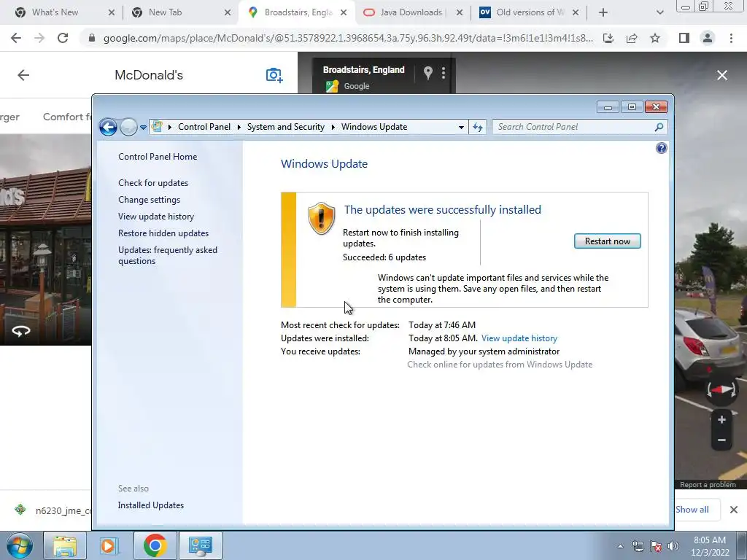Open Street View card three-dot menu
The image size is (747, 560).
[x=444, y=72]
